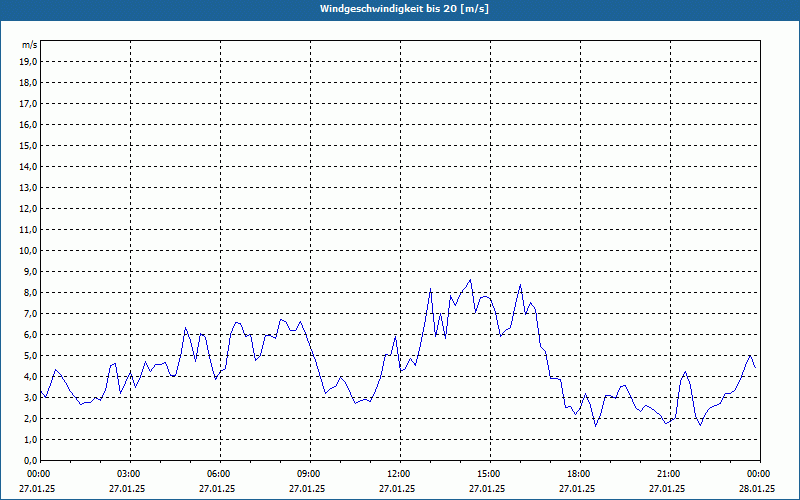Click the 03:00 time axis label
Viewport: 800px width, 500px height.
[x=130, y=474]
